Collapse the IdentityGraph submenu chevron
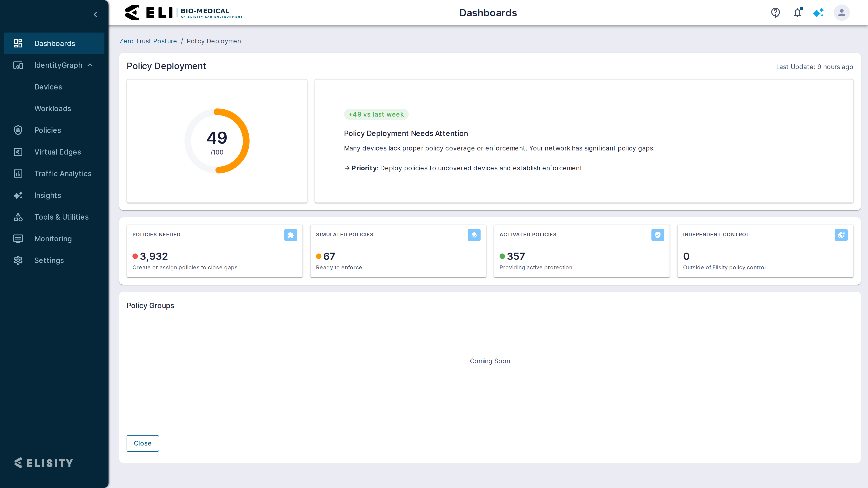This screenshot has width=868, height=488. [x=90, y=65]
